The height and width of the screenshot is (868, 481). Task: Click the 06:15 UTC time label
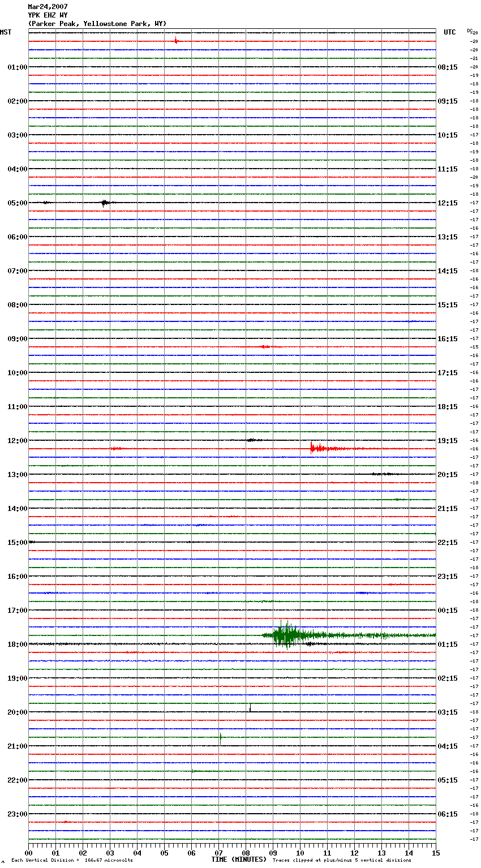(448, 814)
